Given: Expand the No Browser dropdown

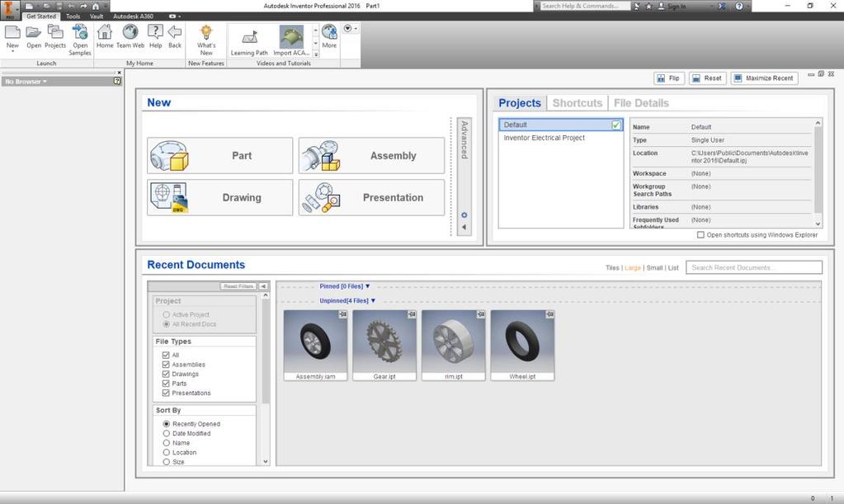Looking at the screenshot, I should [45, 82].
